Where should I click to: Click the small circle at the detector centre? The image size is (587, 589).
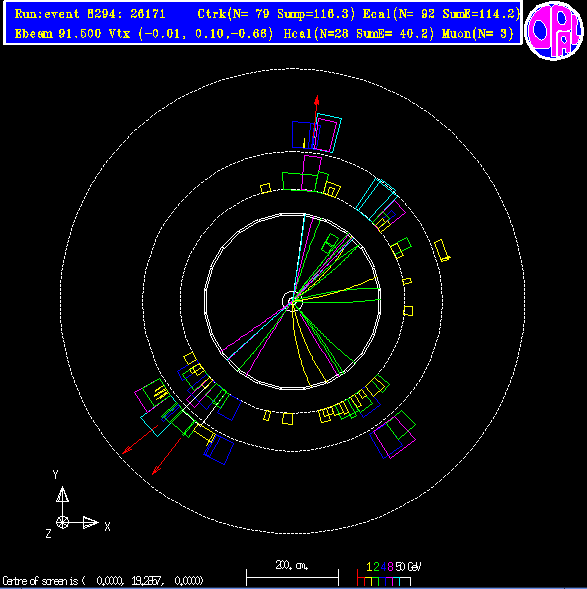(x=292, y=301)
